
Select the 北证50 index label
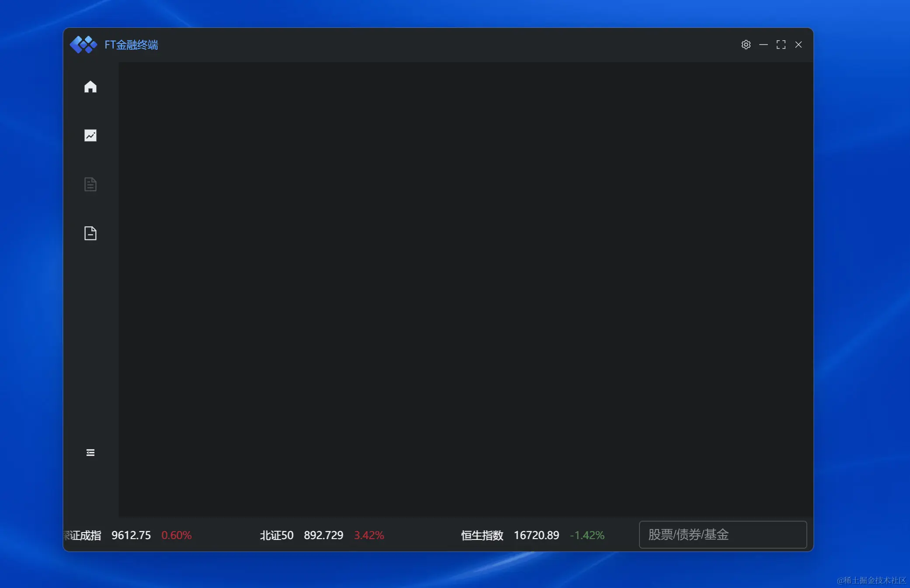click(x=277, y=535)
